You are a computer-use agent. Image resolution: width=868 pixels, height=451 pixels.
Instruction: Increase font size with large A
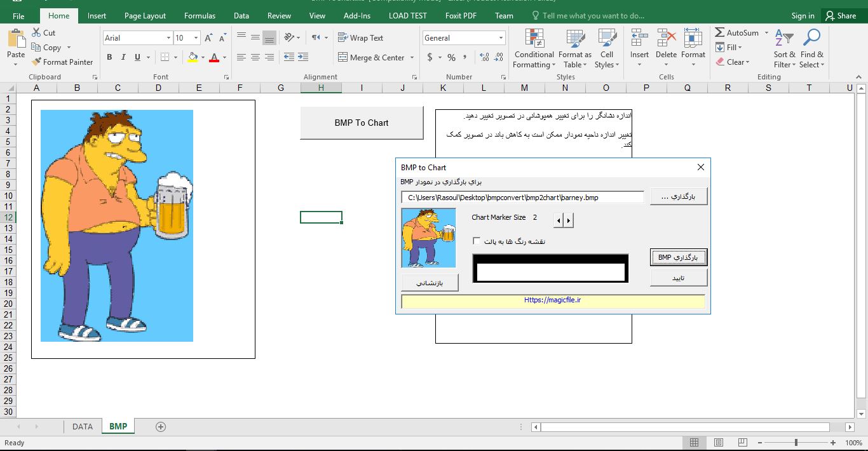tap(208, 38)
